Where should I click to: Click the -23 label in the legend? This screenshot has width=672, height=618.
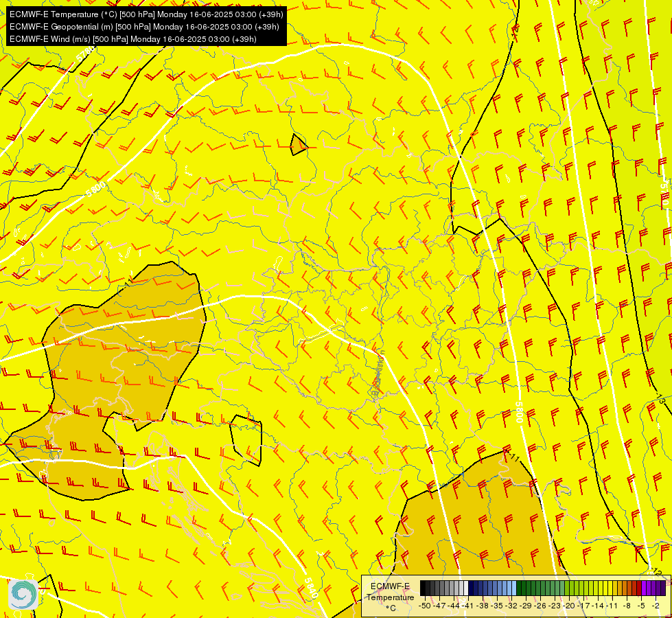(555, 606)
